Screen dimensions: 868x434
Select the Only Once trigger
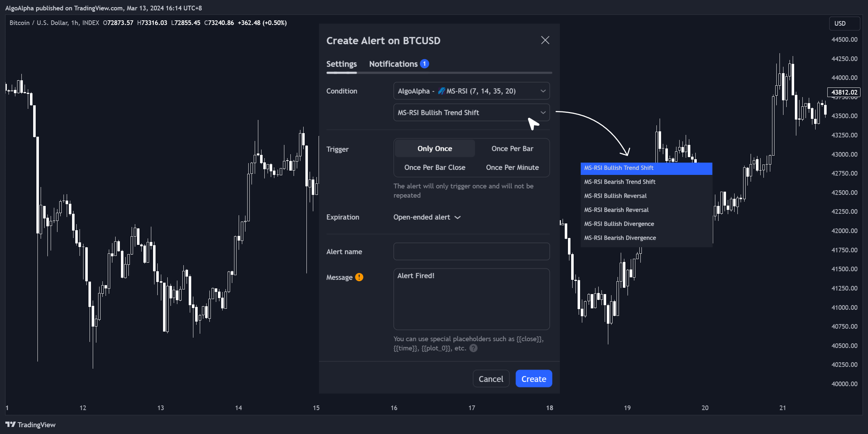(435, 148)
